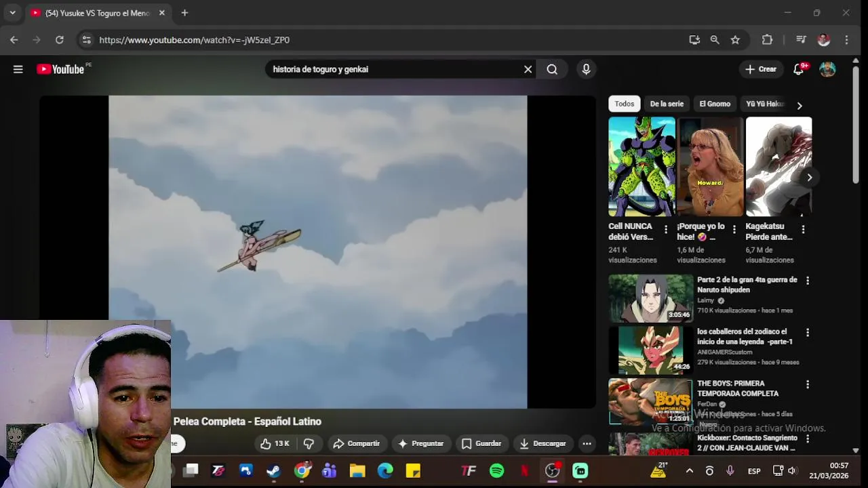Open the tab search dropdown arrow
This screenshot has width=868, height=488.
point(12,13)
